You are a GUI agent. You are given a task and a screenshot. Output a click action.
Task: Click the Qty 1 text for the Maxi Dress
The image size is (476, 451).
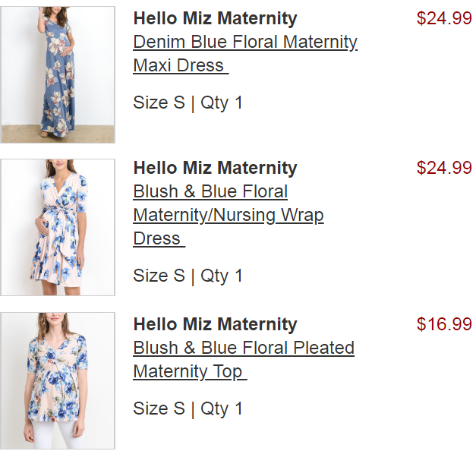pos(222,103)
